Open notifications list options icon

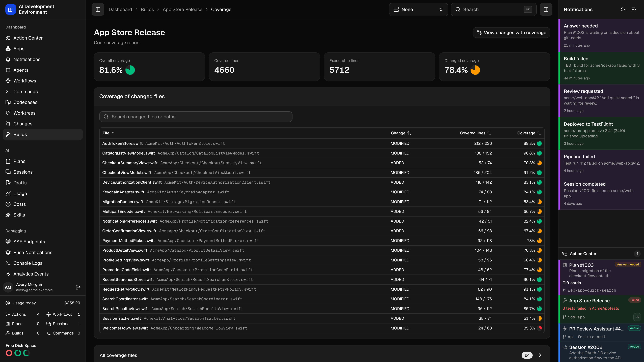pyautogui.click(x=634, y=10)
